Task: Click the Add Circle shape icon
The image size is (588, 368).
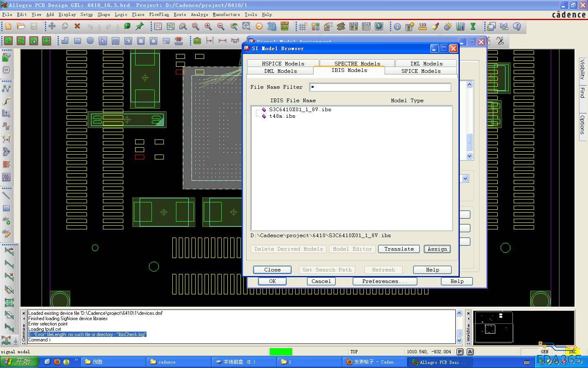Action: pos(90,41)
